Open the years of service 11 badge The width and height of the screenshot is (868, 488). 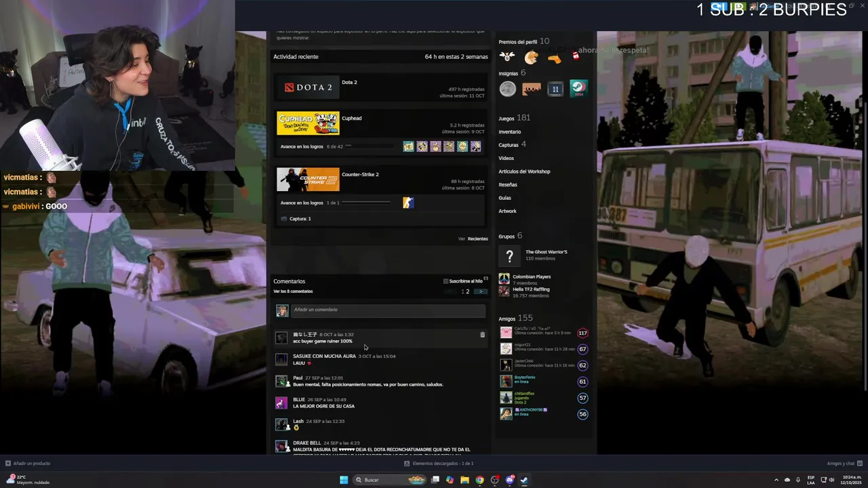[555, 89]
